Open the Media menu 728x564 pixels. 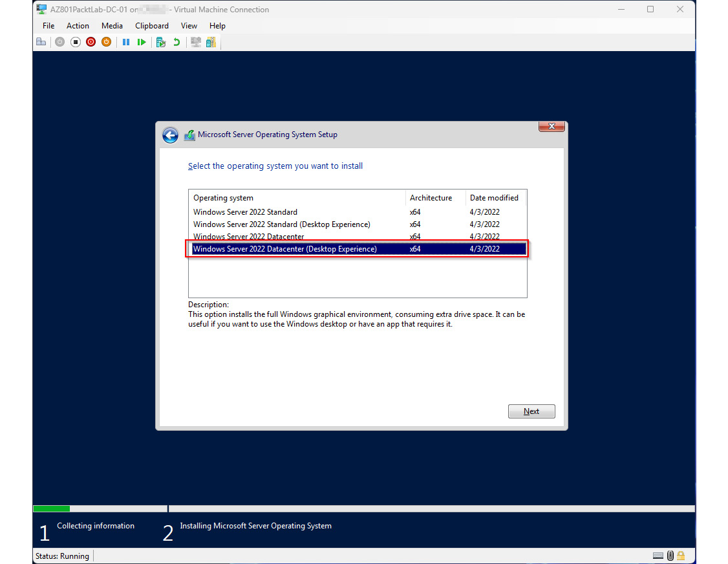pos(112,26)
